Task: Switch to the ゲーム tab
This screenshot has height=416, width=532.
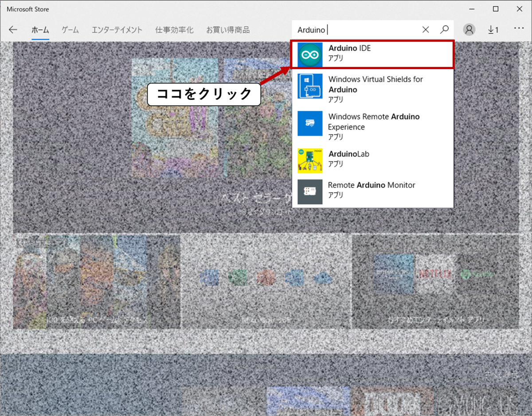Action: point(70,30)
